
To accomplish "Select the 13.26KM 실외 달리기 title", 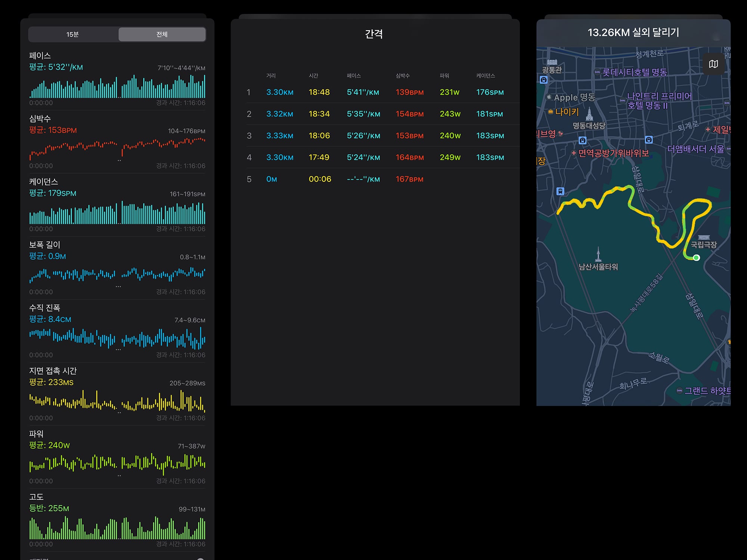I will coord(633,32).
